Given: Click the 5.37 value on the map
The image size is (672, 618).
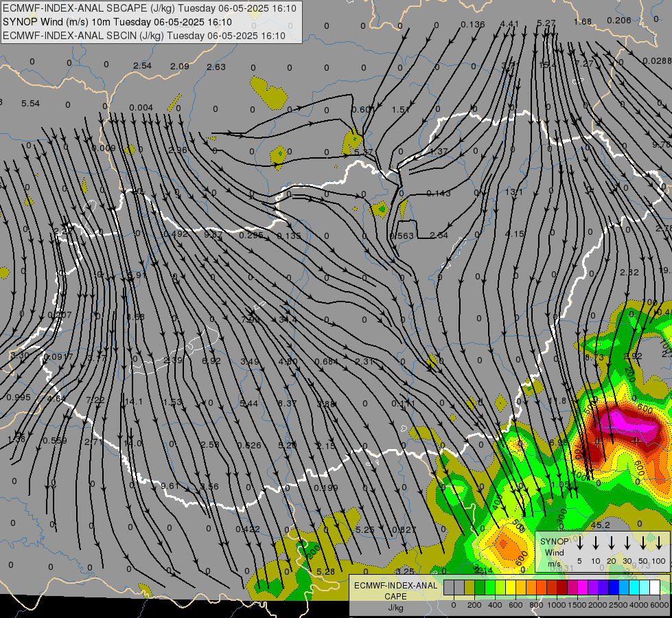Looking at the screenshot, I should point(363,152).
